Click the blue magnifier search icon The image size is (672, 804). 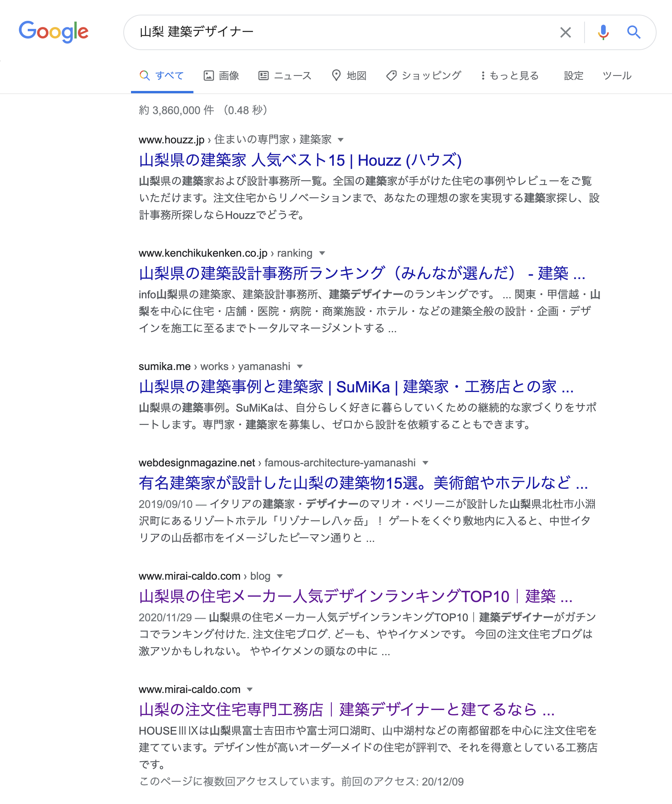coord(633,32)
